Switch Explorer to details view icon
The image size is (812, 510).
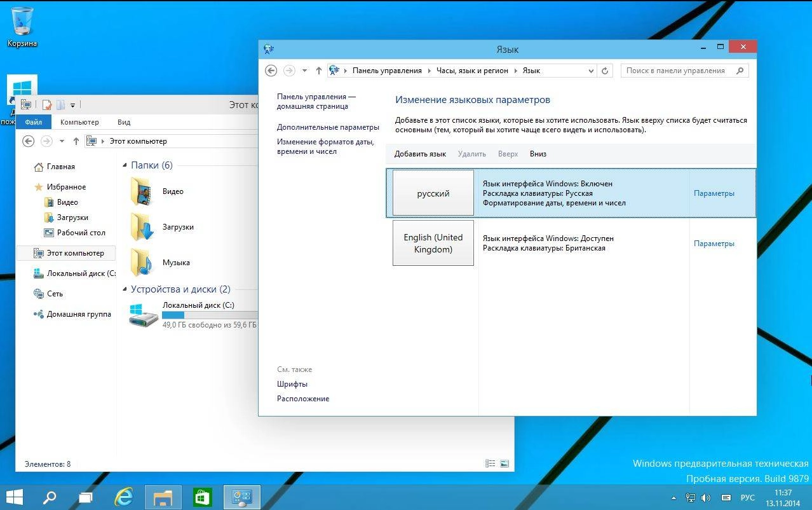[x=490, y=464]
